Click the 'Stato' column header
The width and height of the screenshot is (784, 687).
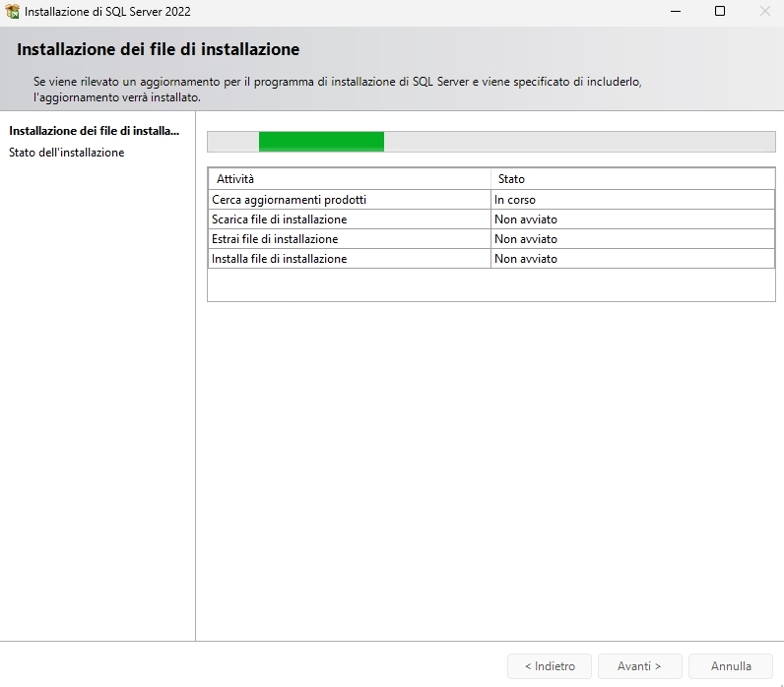pyautogui.click(x=633, y=179)
